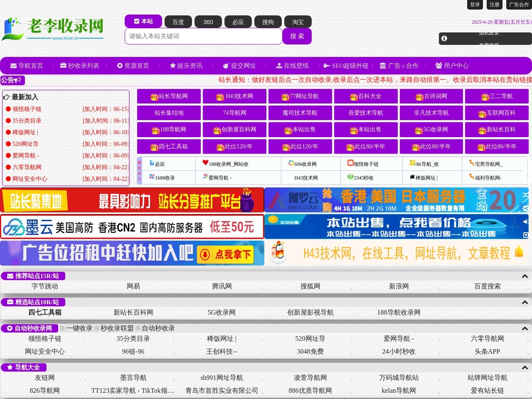Open 字节跳动 under 推荐站点

coord(45,286)
